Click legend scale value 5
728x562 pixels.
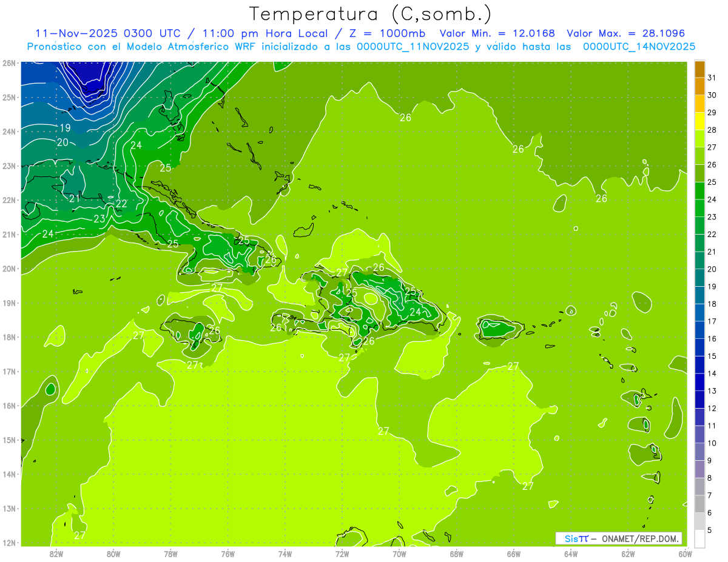pyautogui.click(x=710, y=530)
